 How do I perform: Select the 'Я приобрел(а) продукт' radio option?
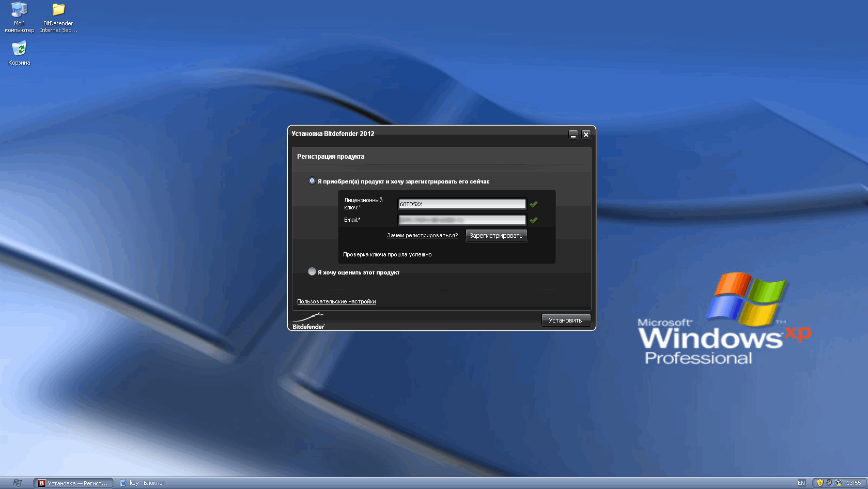tap(312, 181)
